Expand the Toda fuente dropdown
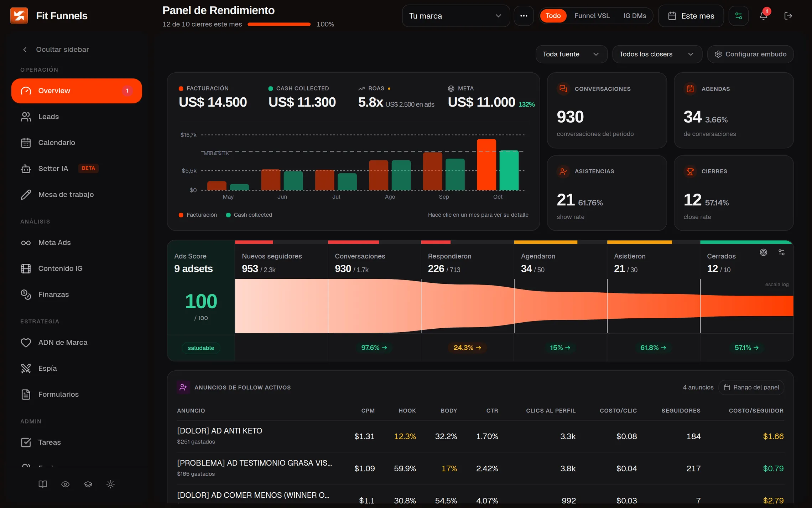The width and height of the screenshot is (812, 508). pos(571,54)
